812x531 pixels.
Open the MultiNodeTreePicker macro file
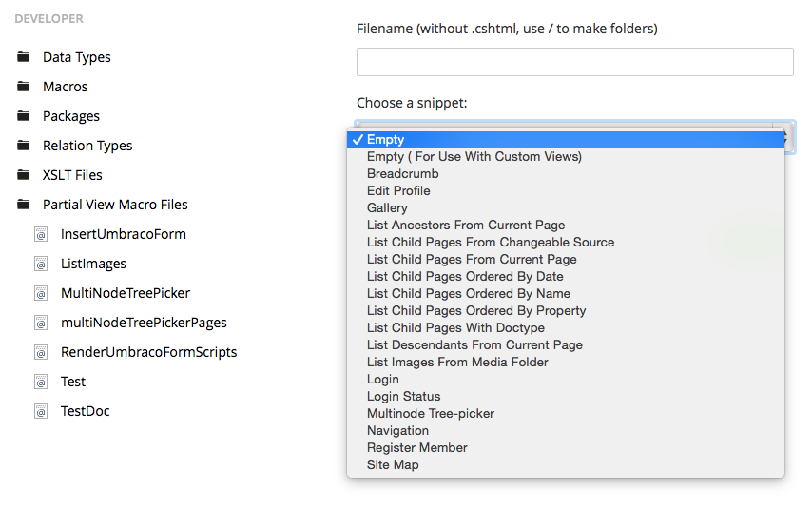tap(126, 293)
